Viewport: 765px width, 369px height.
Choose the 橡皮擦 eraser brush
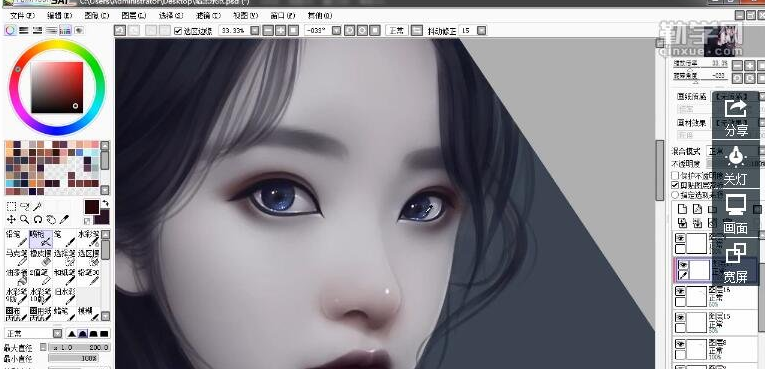[x=40, y=257]
